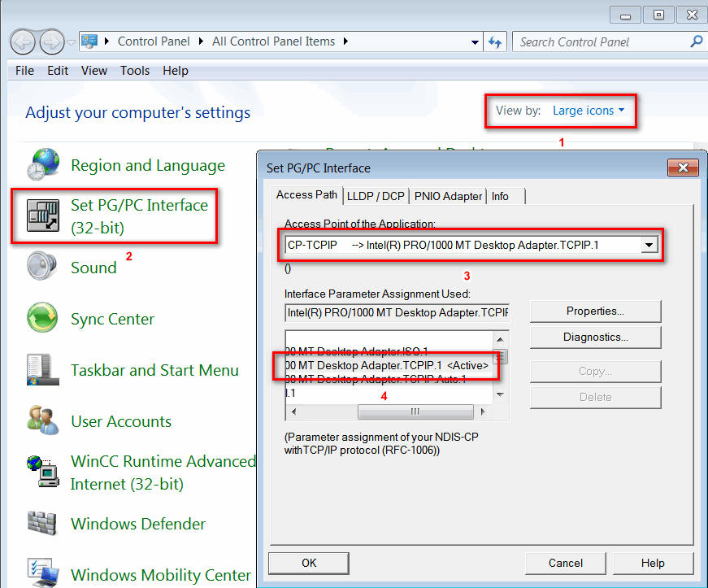This screenshot has height=588, width=708.
Task: Click the Forward navigation arrow
Action: pos(52,42)
